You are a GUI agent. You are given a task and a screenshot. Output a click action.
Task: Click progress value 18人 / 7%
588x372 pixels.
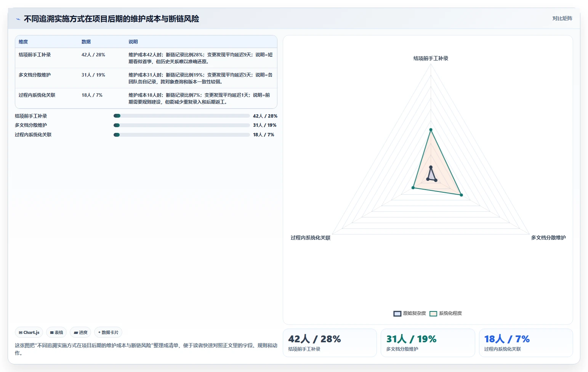(x=263, y=135)
